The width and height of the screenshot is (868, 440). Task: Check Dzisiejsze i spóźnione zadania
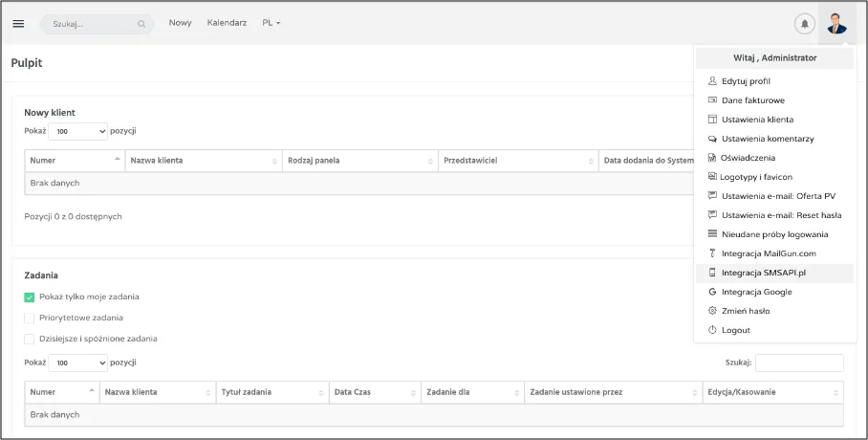point(30,340)
